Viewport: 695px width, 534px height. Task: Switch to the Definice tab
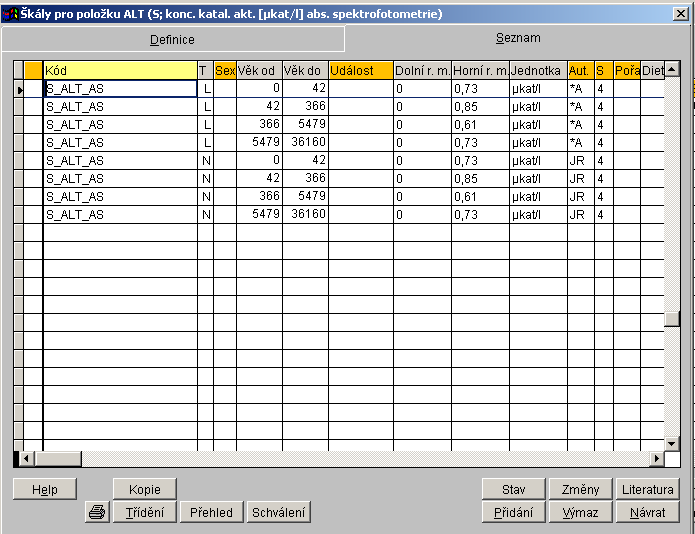point(172,40)
